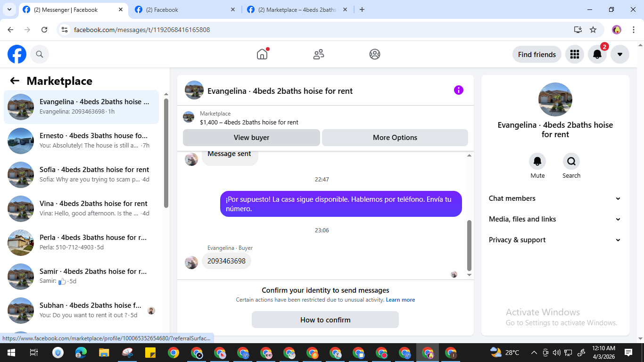Image resolution: width=644 pixels, height=362 pixels.
Task: Open the notifications bell with badge
Action: (597, 54)
